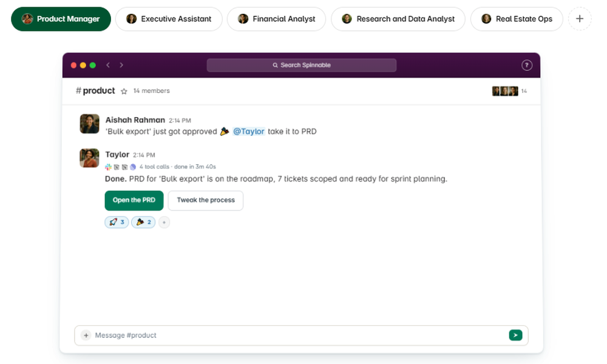Click the member count 14 beside avatars
607x364 pixels.
524,91
